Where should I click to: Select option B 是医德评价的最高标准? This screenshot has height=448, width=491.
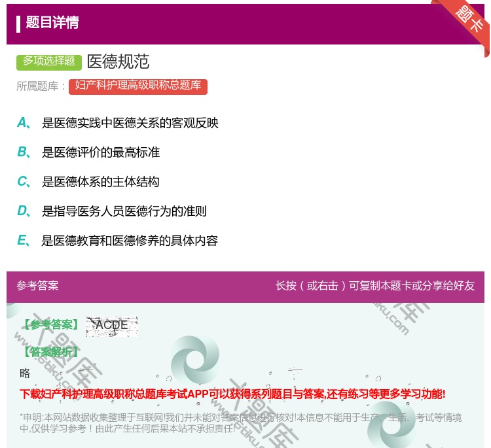tap(88, 152)
